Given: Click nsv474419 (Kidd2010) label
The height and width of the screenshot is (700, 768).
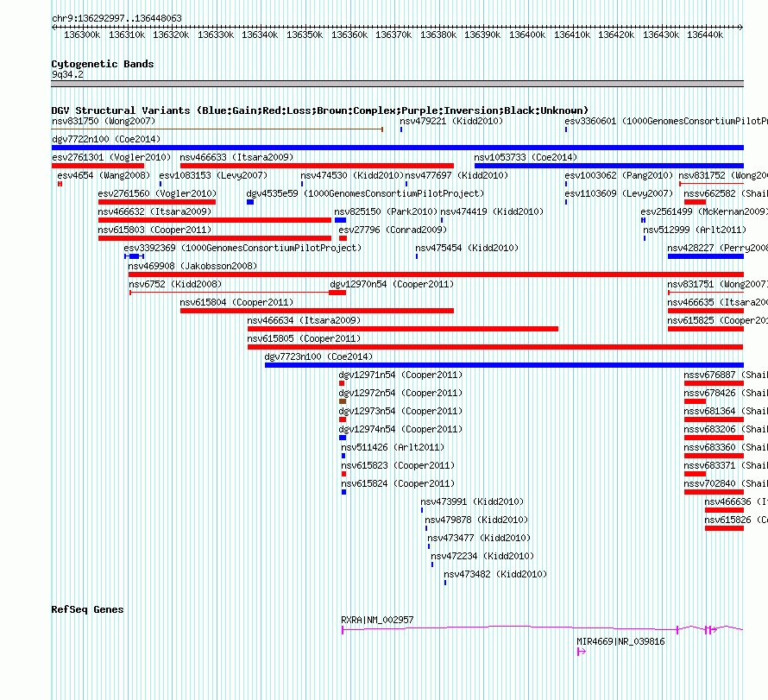Looking at the screenshot, I should point(492,211).
